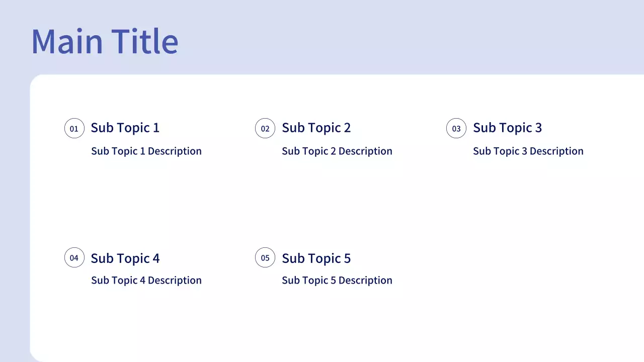Viewport: 644px width, 362px height.
Task: Select the Sub Topic 4 heading
Action: (x=125, y=258)
